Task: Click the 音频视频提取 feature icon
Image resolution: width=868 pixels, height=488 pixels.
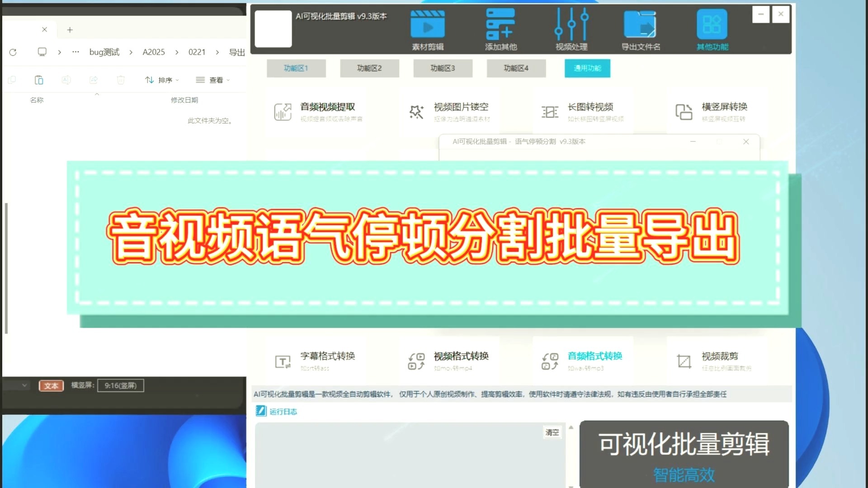Action: click(x=283, y=112)
